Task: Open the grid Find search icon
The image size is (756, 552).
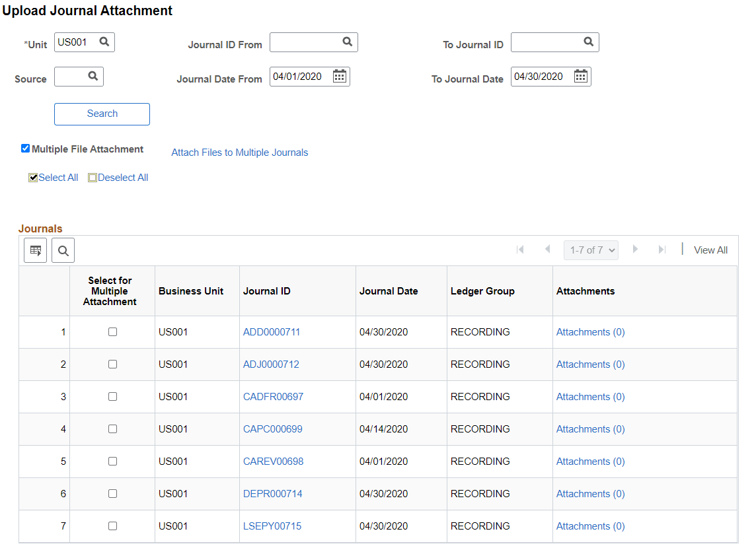Action: (63, 250)
